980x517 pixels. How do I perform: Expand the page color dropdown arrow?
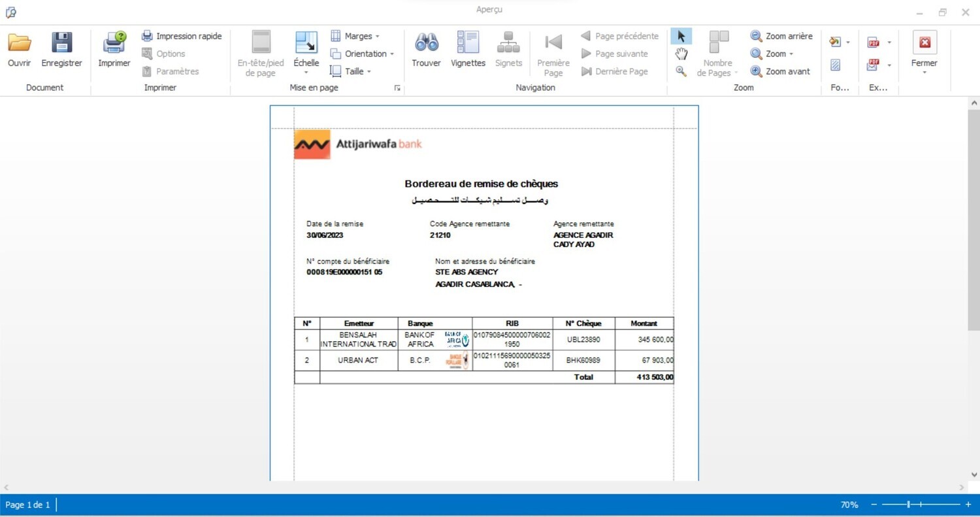click(848, 42)
